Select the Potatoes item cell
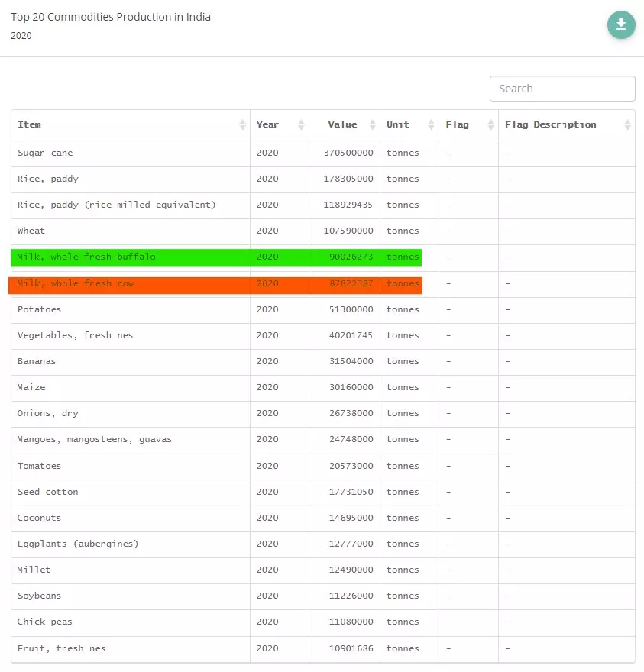Viewport: 644px width, 672px height. (x=131, y=310)
